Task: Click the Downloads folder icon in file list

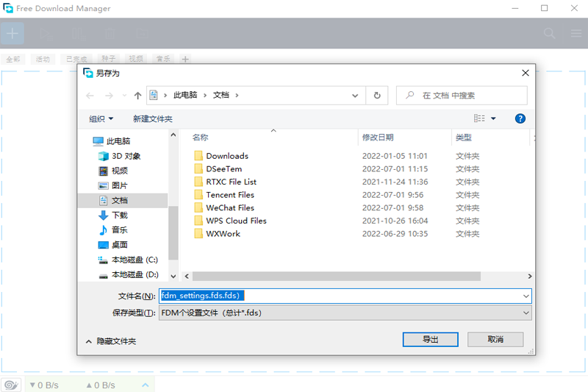Action: 198,156
